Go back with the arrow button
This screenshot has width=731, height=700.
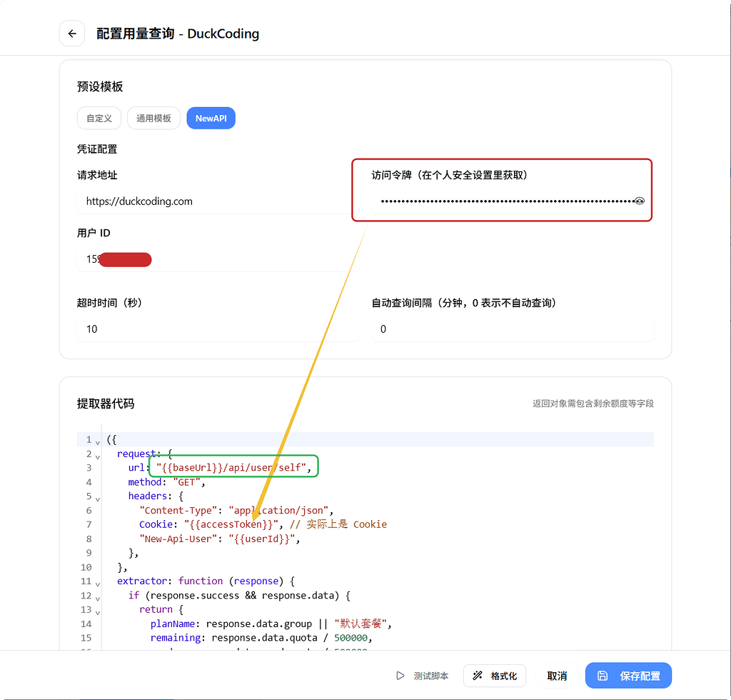point(72,34)
